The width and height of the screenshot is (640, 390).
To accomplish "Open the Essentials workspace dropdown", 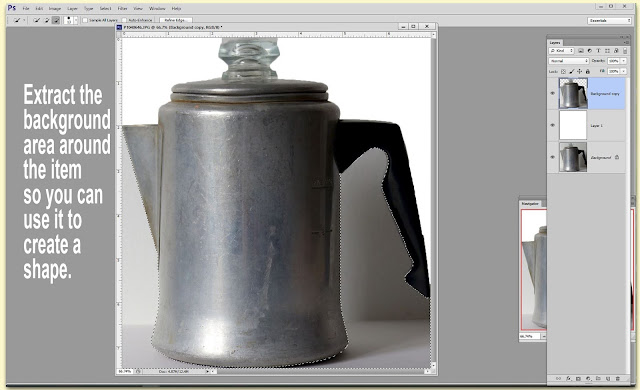I will [x=609, y=20].
